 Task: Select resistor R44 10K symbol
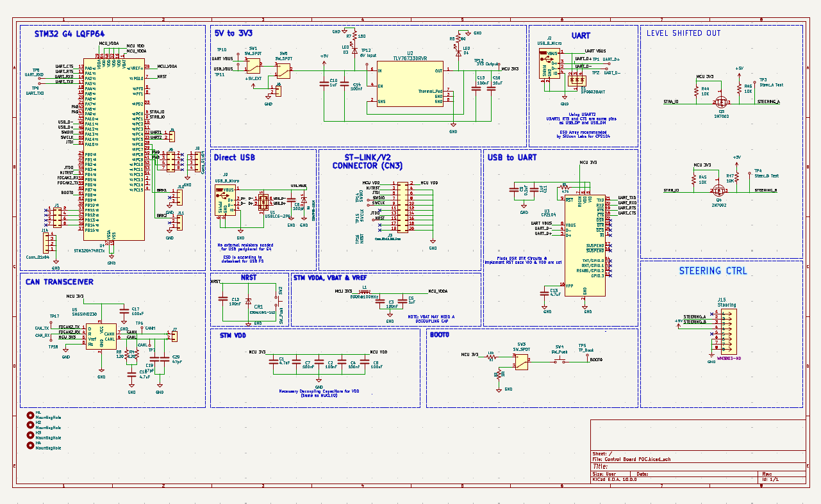(x=697, y=92)
